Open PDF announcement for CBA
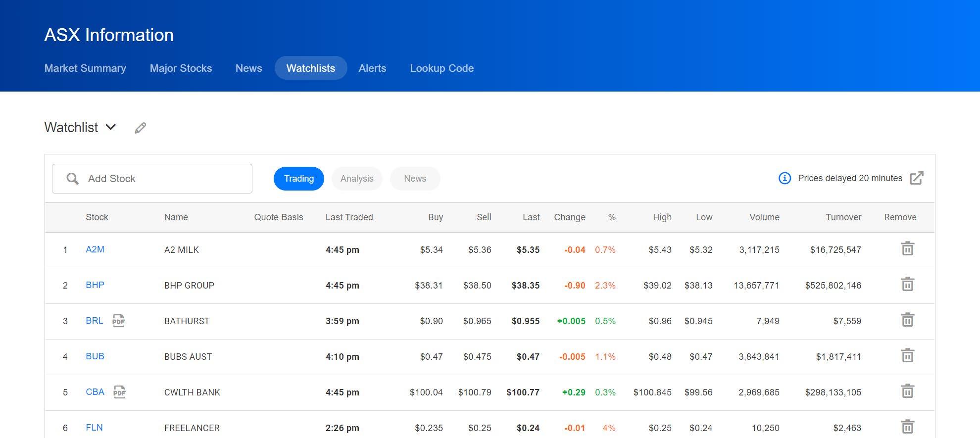 (119, 392)
